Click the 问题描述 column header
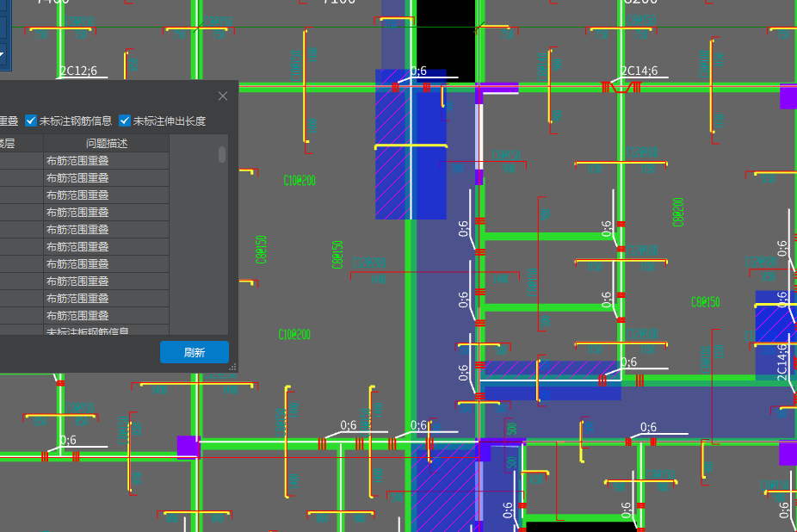 (x=106, y=144)
